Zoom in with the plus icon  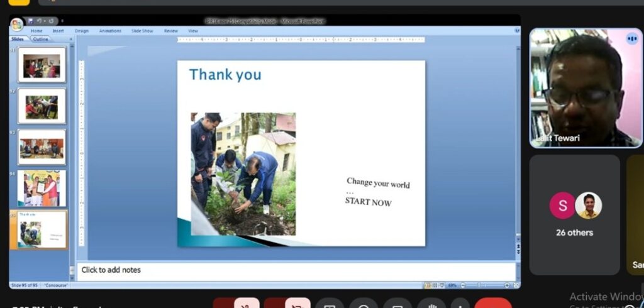(x=508, y=285)
